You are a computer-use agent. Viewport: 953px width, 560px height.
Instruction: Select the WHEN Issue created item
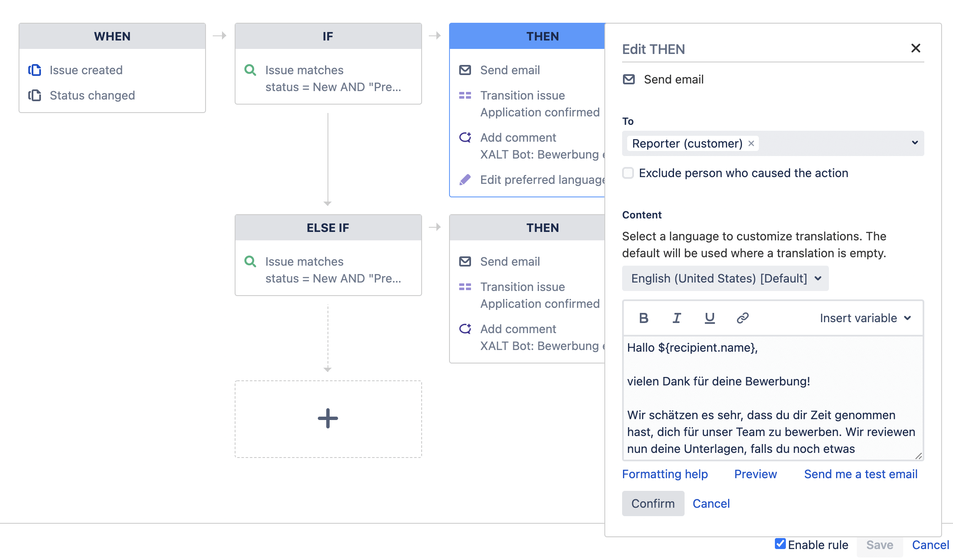87,69
